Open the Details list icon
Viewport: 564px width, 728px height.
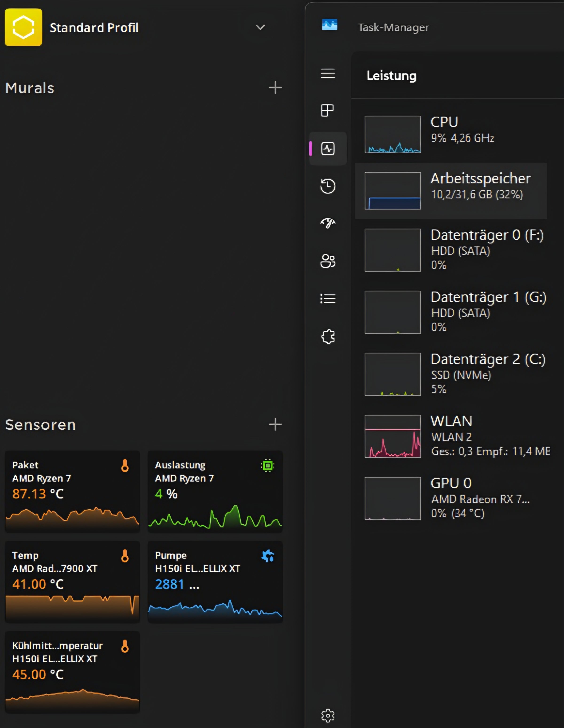[328, 298]
